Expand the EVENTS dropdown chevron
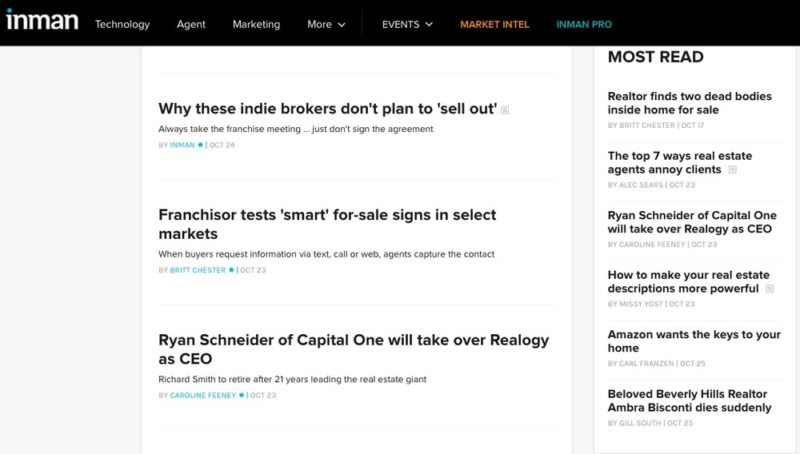 429,24
